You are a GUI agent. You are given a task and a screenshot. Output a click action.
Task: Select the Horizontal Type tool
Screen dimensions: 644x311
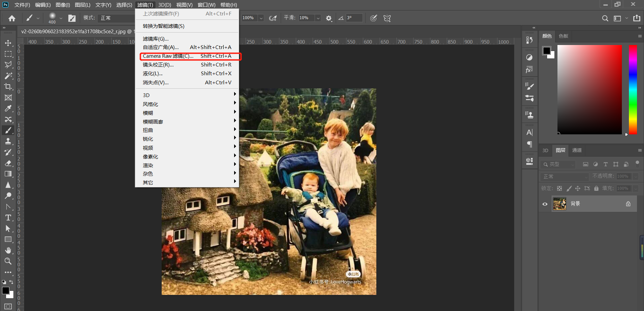pyautogui.click(x=8, y=218)
